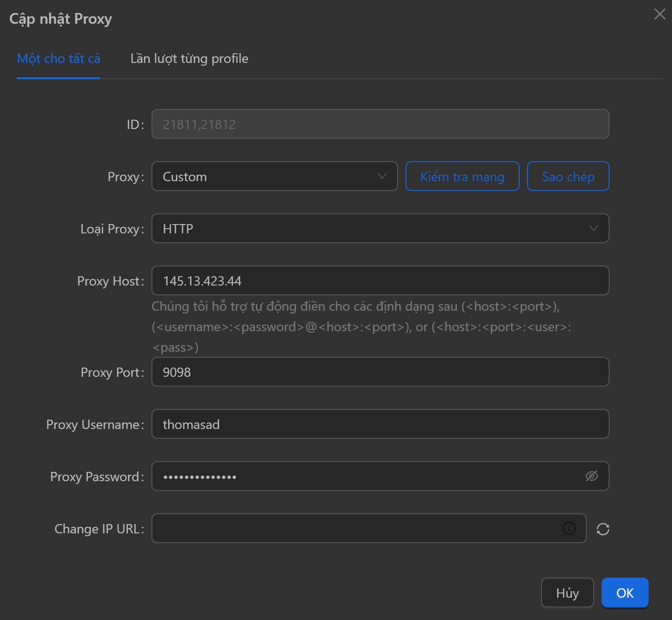Focus the Proxy Host input field
The width and height of the screenshot is (672, 620).
[380, 281]
